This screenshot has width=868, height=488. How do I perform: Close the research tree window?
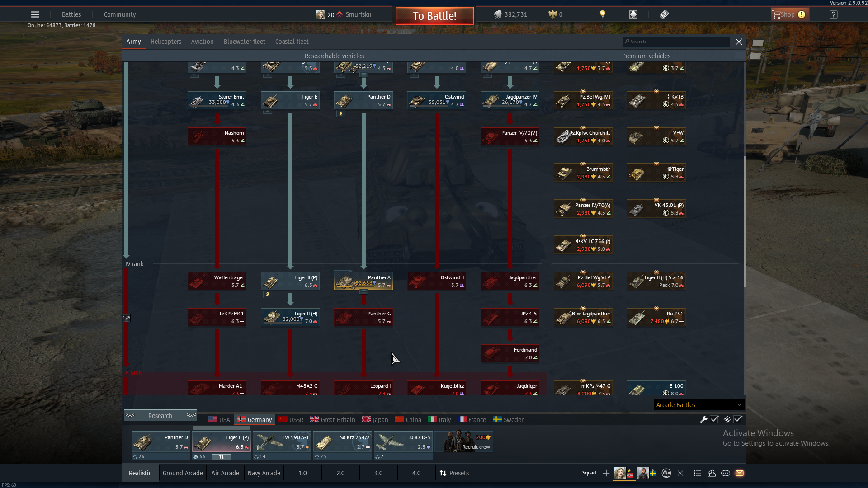pyautogui.click(x=739, y=42)
